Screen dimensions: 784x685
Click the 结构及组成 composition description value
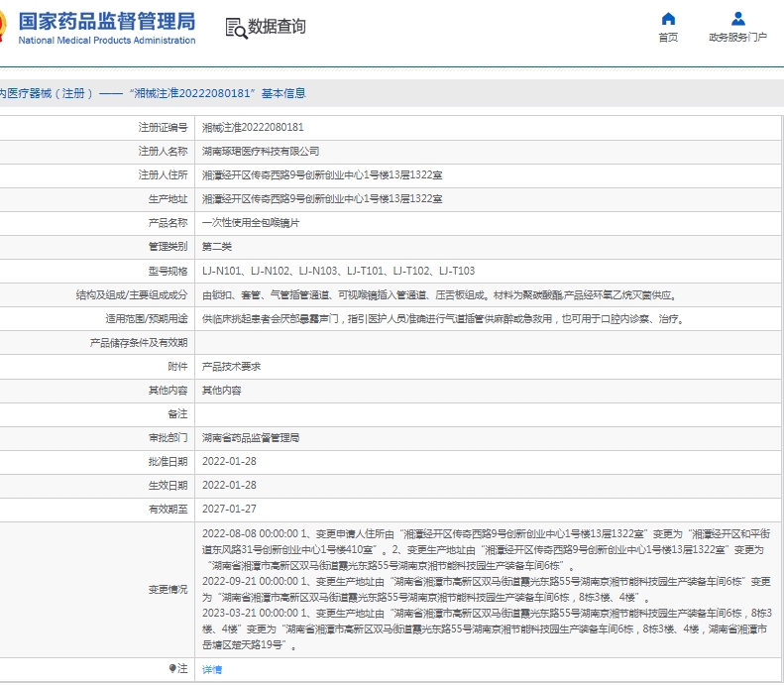pyautogui.click(x=439, y=295)
